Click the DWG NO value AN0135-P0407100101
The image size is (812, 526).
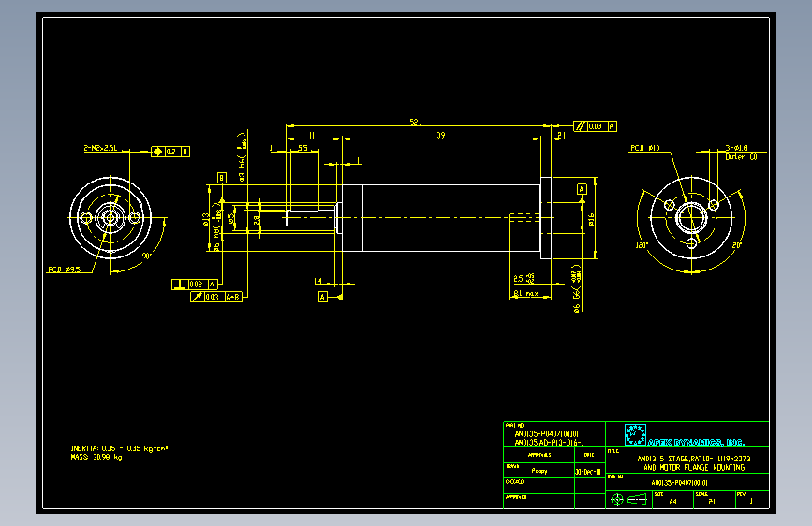click(679, 483)
